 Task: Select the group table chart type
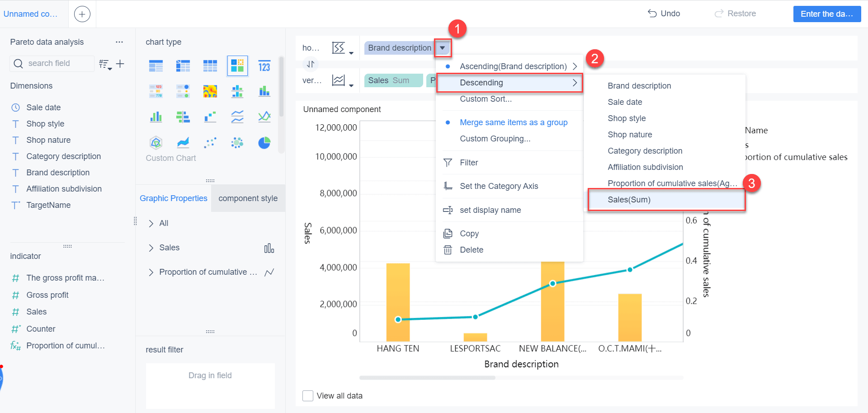(156, 66)
